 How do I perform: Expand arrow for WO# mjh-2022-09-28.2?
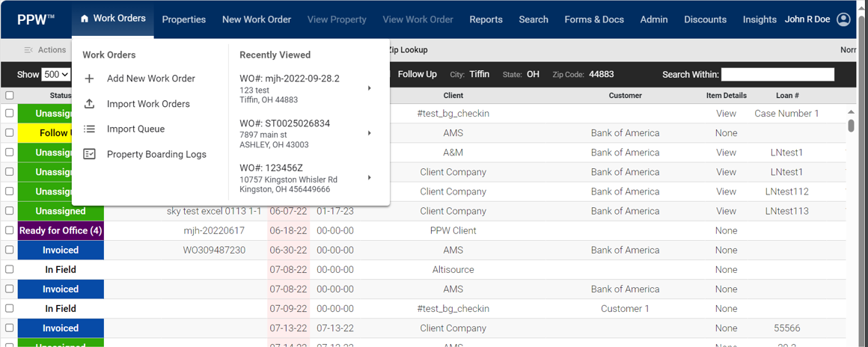(x=370, y=88)
